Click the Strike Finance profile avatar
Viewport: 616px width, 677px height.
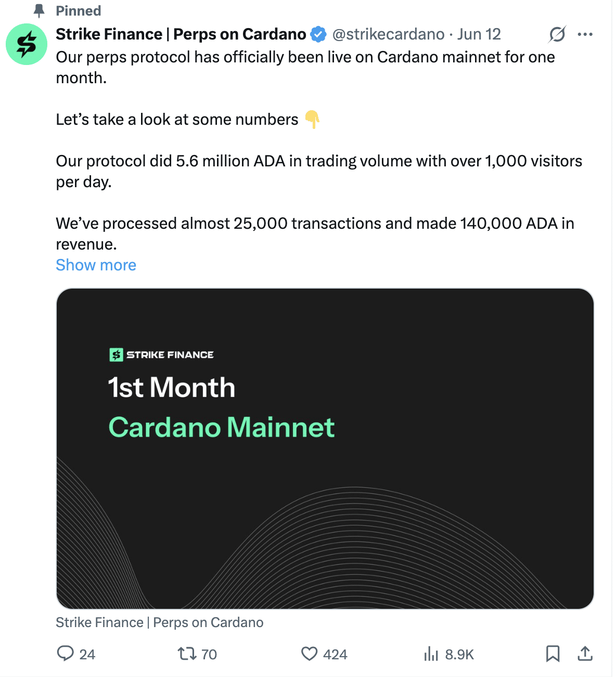point(27,44)
